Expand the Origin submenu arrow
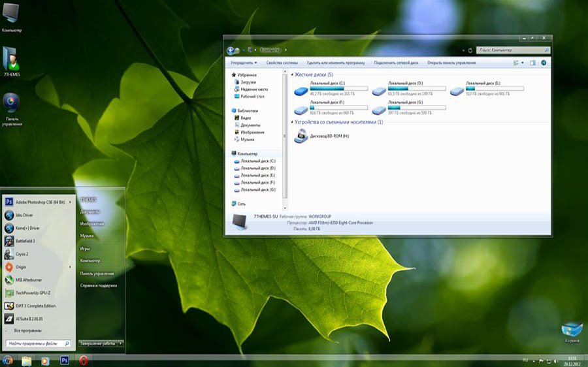The height and width of the screenshot is (367, 588). (x=70, y=266)
